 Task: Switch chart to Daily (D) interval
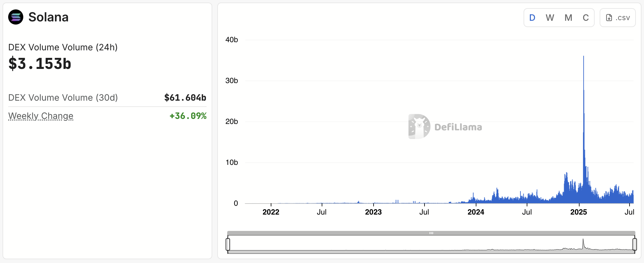(x=532, y=18)
